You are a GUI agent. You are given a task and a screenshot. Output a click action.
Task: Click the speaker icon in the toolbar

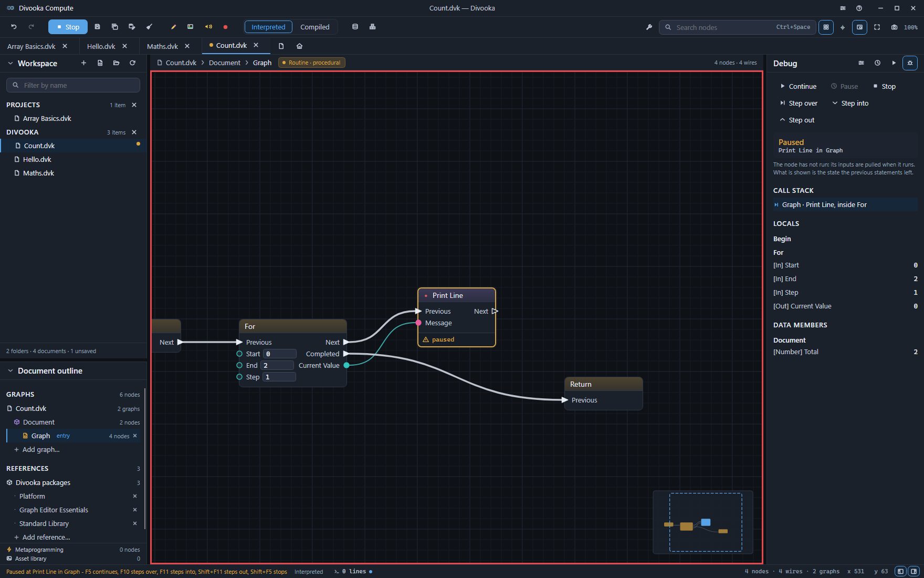[208, 27]
